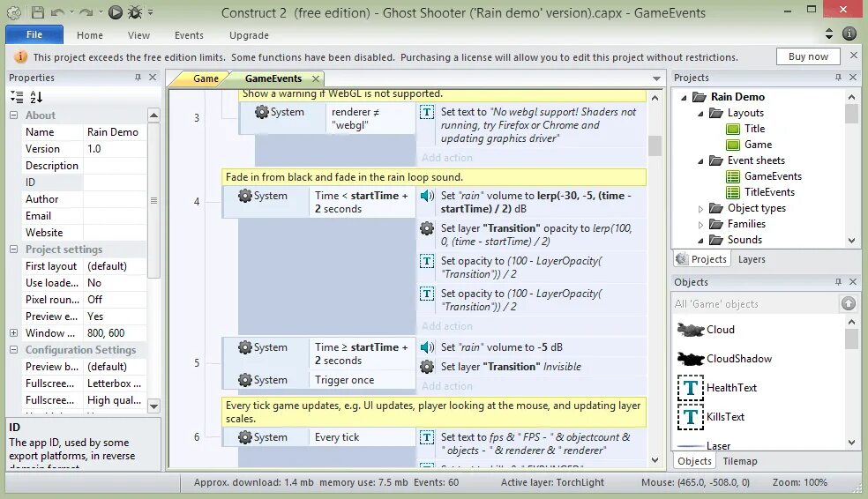
Task: Click the Undo arrow in the quick access toolbar
Action: 56,12
